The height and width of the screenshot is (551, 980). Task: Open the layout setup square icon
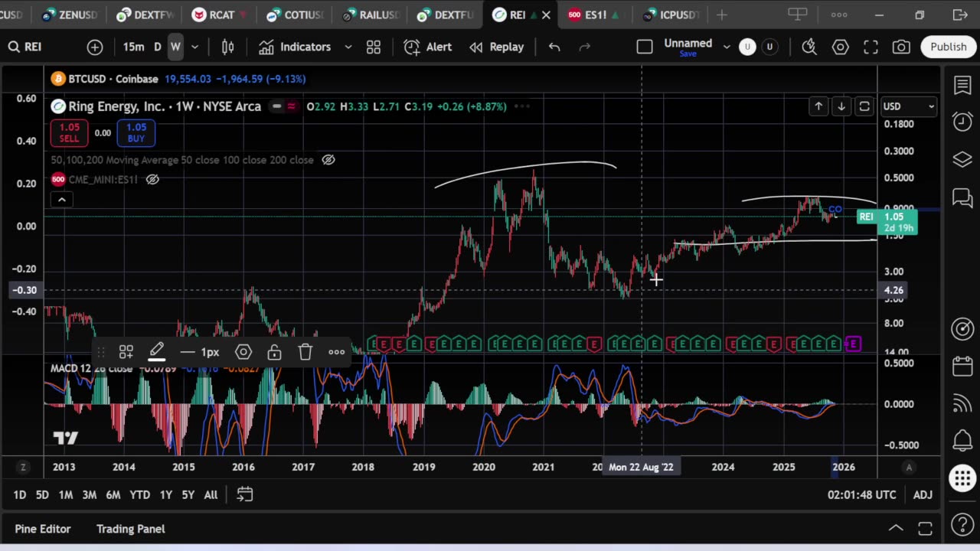(645, 47)
